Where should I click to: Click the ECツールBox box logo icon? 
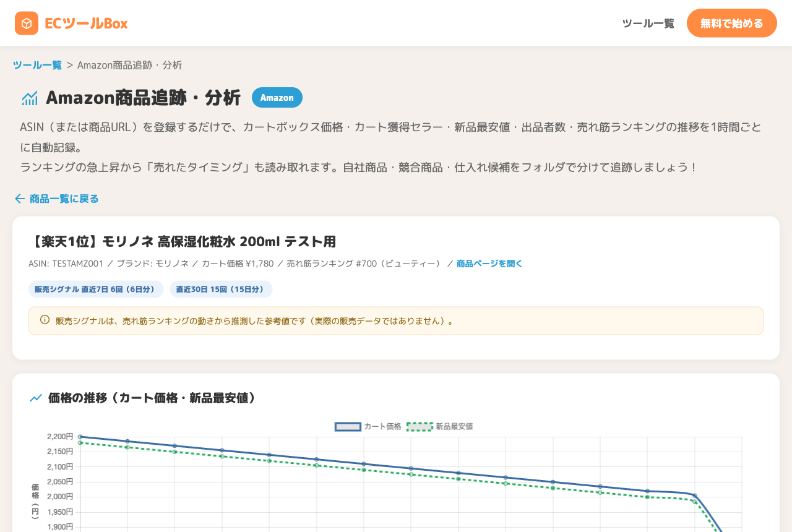[x=27, y=24]
